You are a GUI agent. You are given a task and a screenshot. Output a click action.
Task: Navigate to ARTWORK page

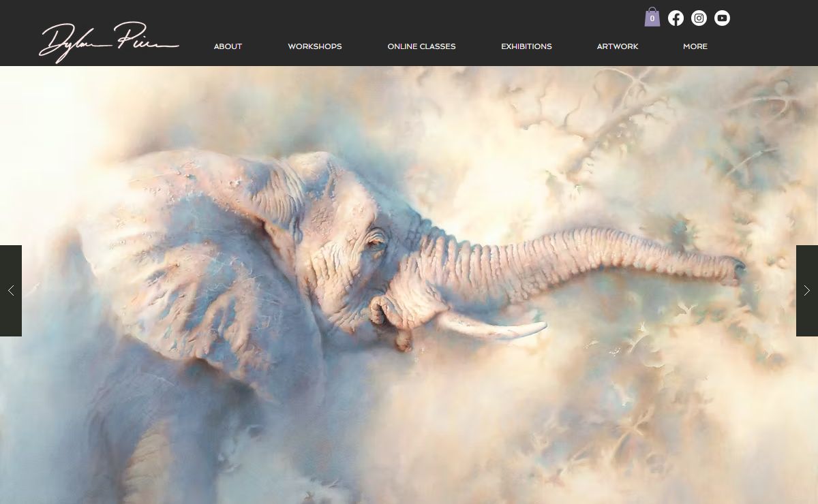pyautogui.click(x=618, y=46)
